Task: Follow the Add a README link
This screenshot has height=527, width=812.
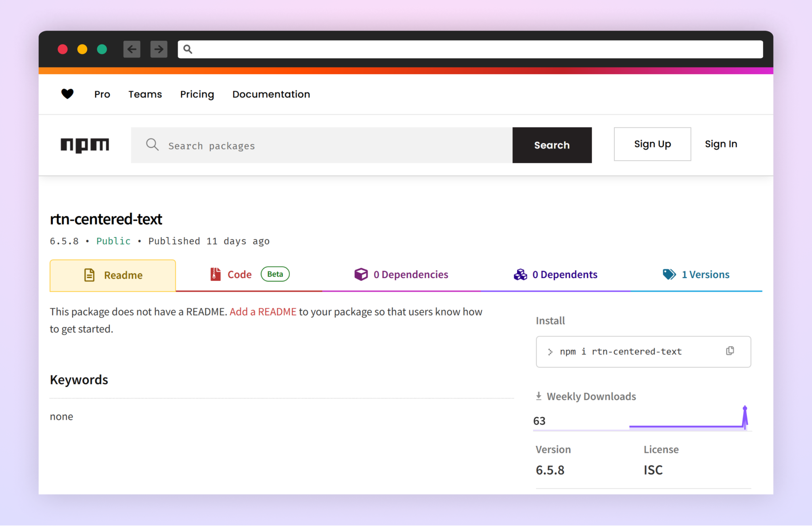Action: (263, 311)
